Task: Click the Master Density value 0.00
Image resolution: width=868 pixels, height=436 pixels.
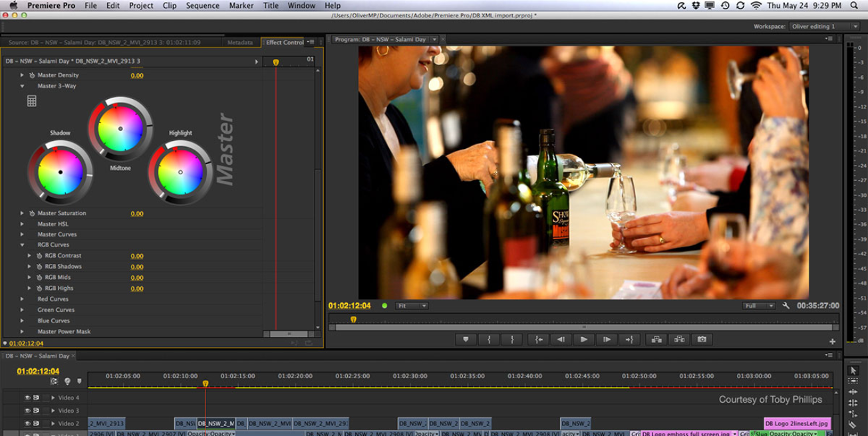Action: [x=137, y=76]
